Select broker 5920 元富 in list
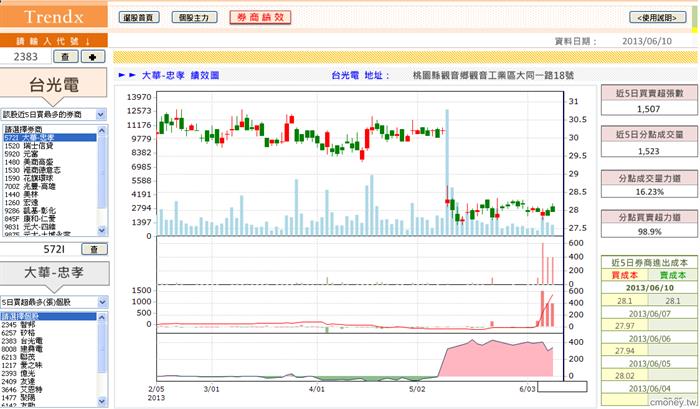The width and height of the screenshot is (700, 409). click(50, 154)
